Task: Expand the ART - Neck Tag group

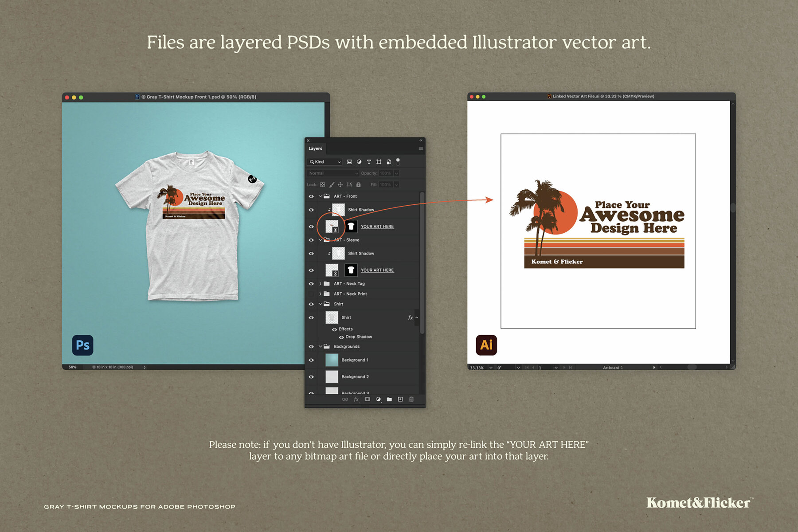Action: [x=321, y=284]
